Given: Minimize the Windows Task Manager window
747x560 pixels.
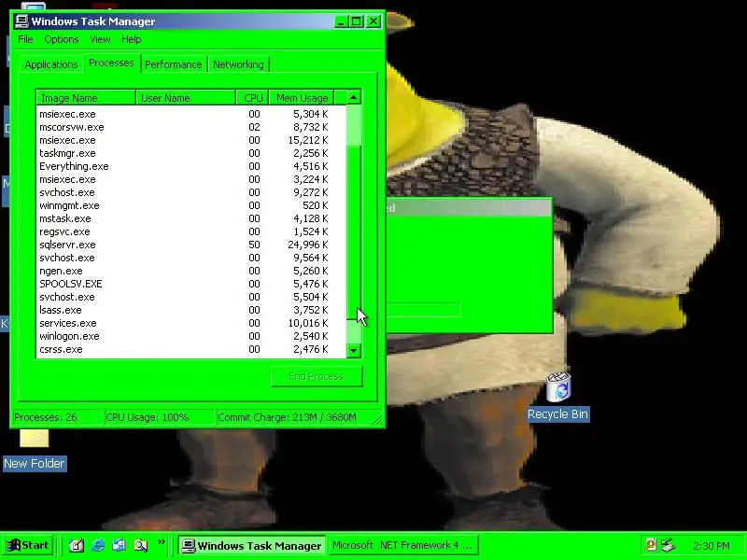Looking at the screenshot, I should pyautogui.click(x=341, y=21).
